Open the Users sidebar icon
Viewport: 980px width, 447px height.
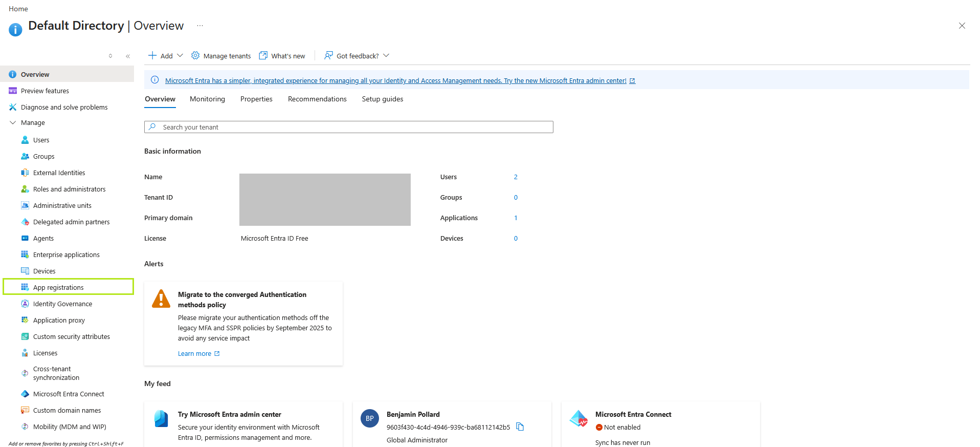coord(25,140)
